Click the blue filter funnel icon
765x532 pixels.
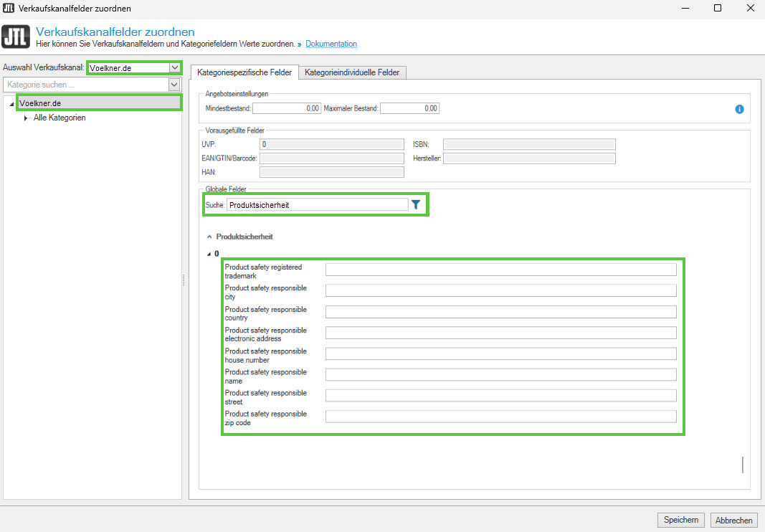[415, 204]
